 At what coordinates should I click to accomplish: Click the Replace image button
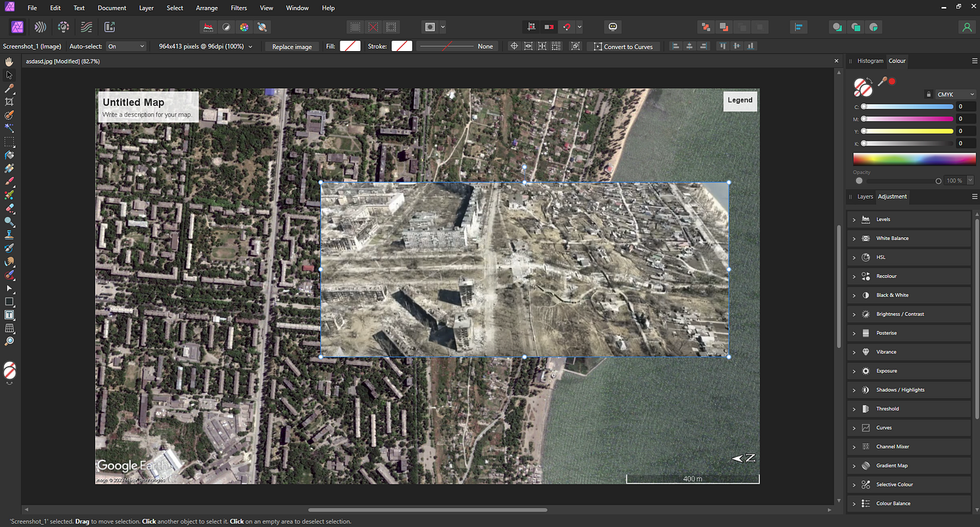pyautogui.click(x=292, y=46)
